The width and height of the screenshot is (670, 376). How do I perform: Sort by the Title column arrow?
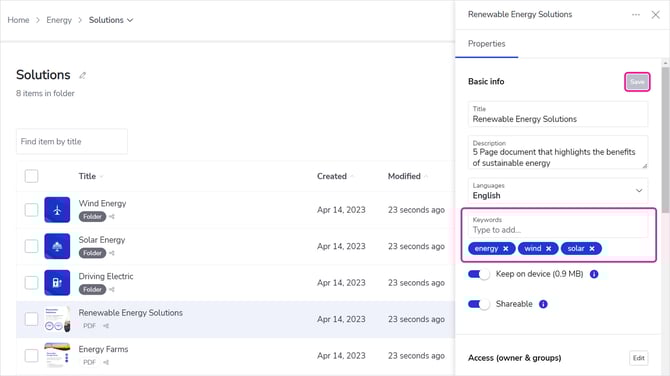point(101,176)
